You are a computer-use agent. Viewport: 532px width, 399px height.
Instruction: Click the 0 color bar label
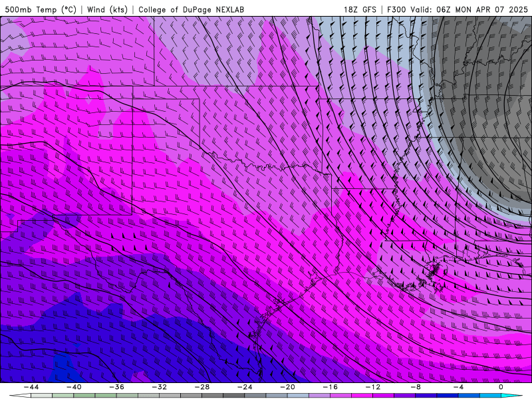click(x=501, y=387)
